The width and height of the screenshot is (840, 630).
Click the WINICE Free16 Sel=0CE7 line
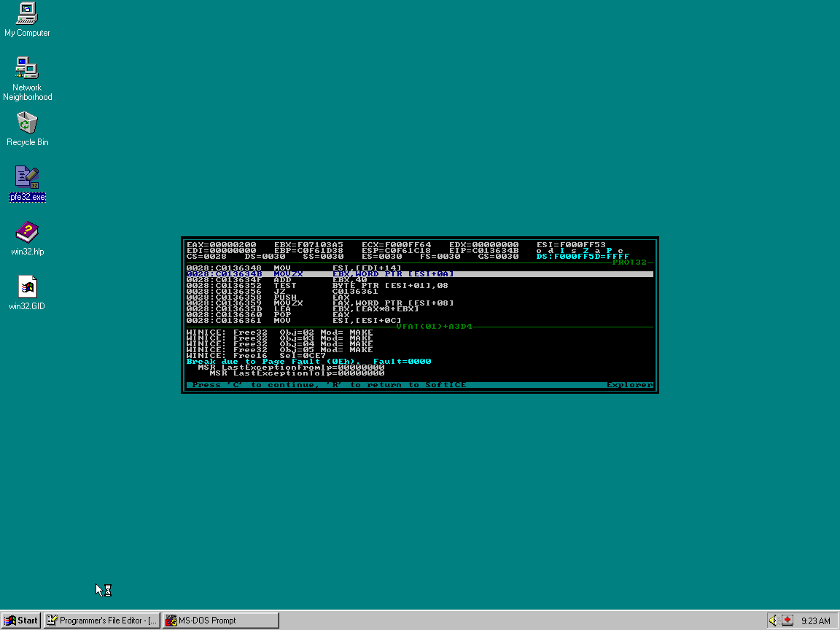(256, 356)
